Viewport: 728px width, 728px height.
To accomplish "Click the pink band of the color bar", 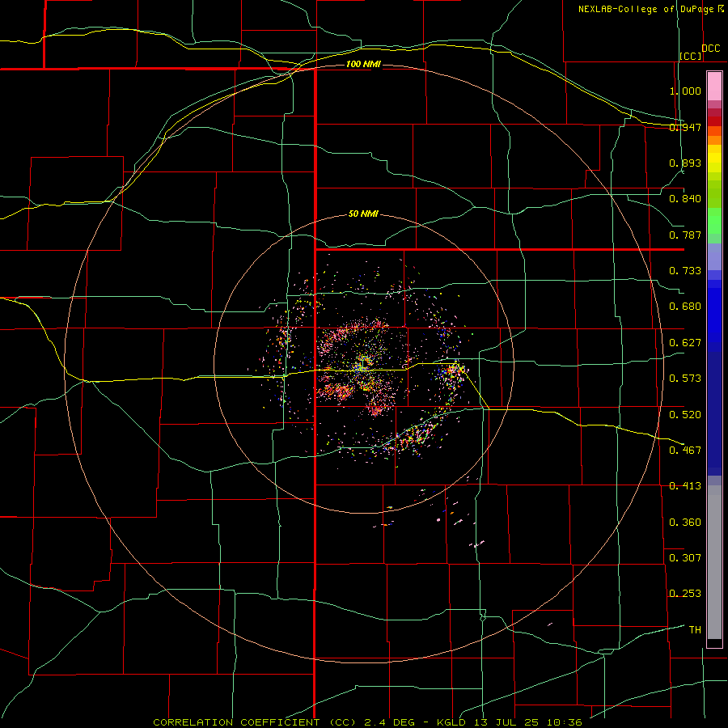I will 714,87.
